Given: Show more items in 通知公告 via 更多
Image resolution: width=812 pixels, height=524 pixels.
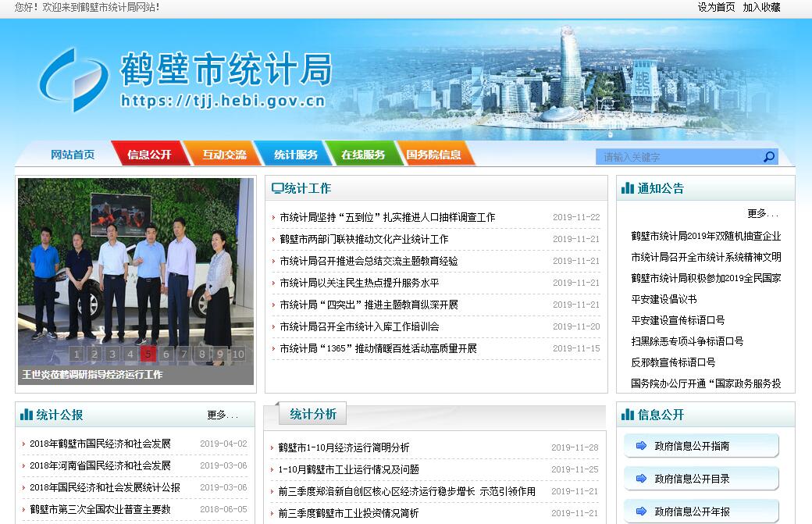Looking at the screenshot, I should 762,214.
